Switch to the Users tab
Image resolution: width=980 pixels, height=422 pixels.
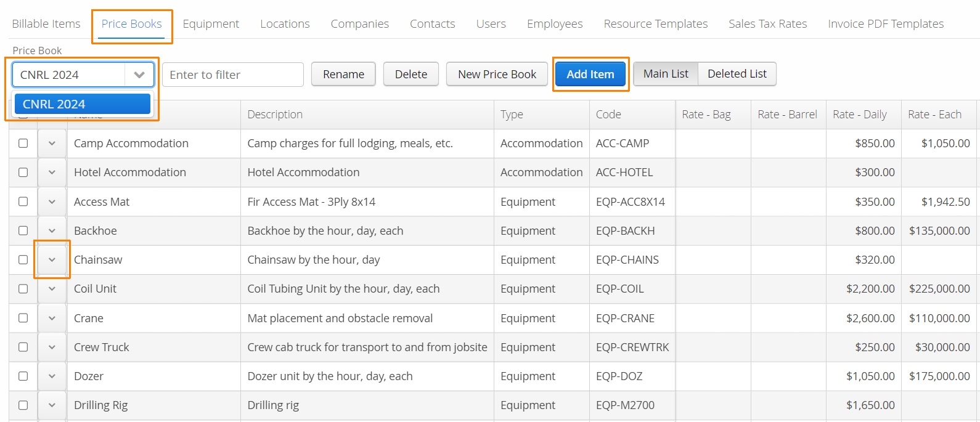tap(491, 23)
